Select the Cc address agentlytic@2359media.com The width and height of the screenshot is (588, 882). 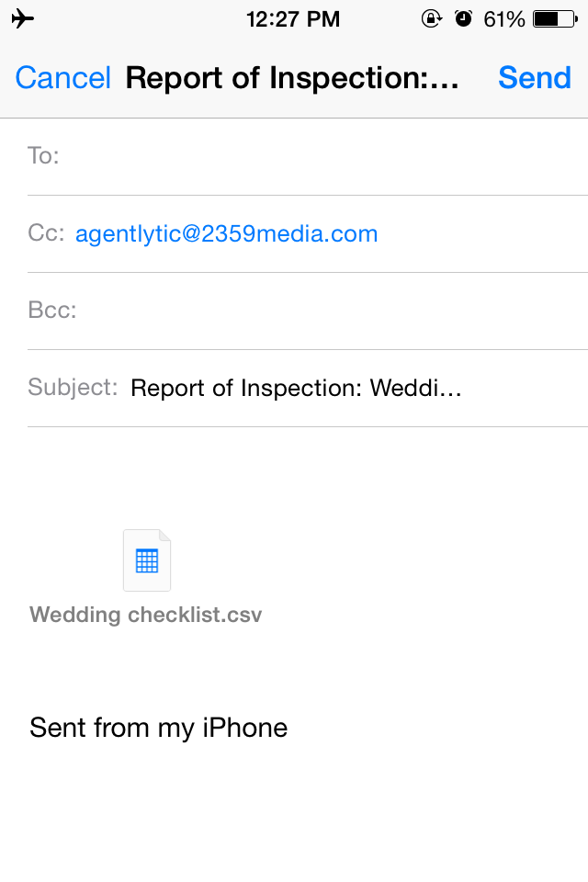pos(226,233)
